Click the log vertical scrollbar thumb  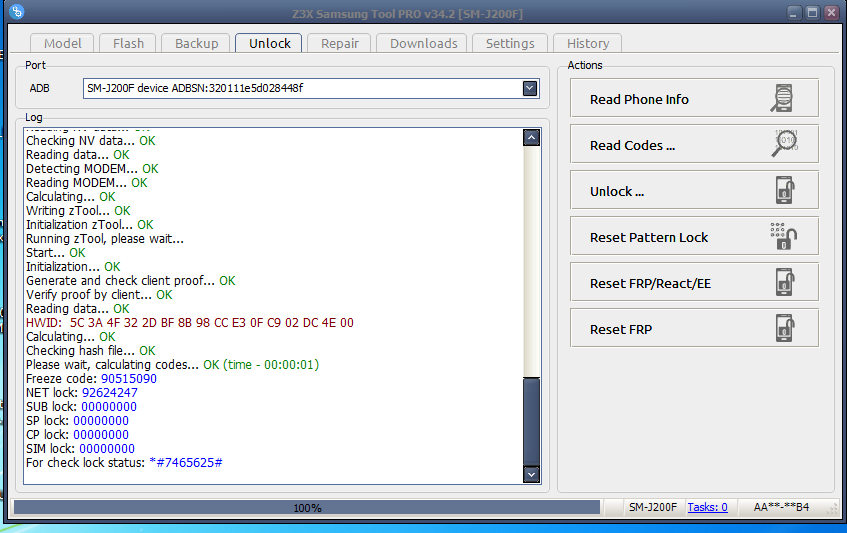[x=532, y=421]
